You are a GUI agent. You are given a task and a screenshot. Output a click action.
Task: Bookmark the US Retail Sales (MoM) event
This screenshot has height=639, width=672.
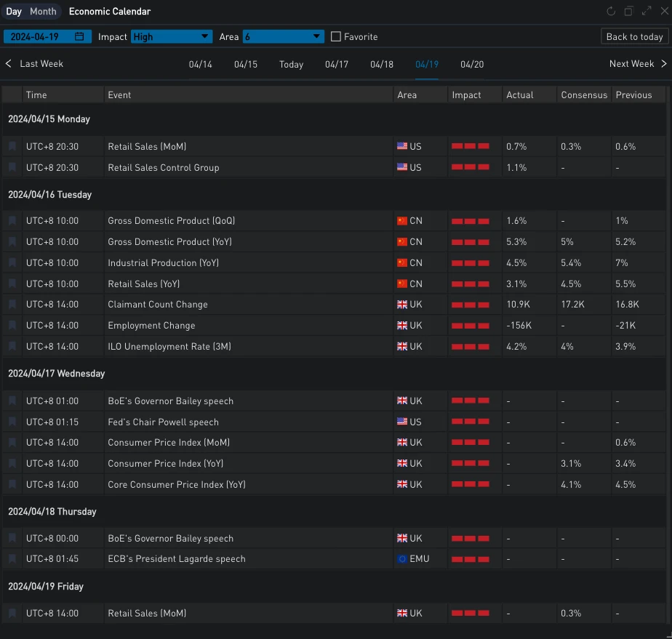click(12, 146)
